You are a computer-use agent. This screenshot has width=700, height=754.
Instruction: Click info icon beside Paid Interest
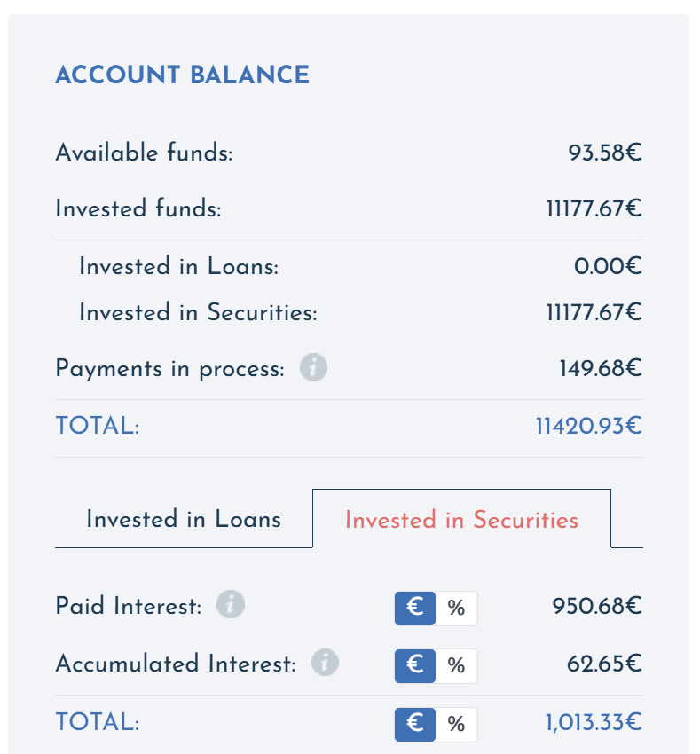tap(231, 604)
